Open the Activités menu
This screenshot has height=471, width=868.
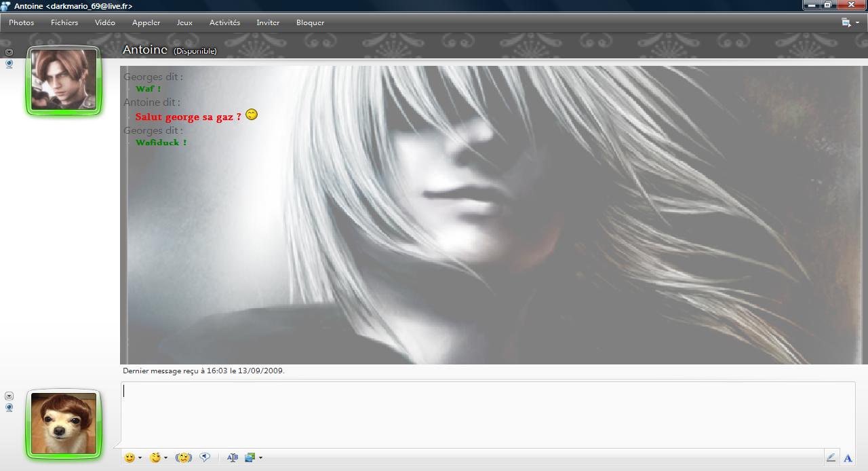[224, 22]
